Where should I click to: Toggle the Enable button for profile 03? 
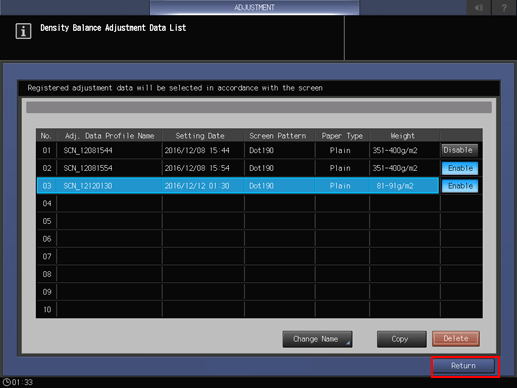pyautogui.click(x=460, y=186)
